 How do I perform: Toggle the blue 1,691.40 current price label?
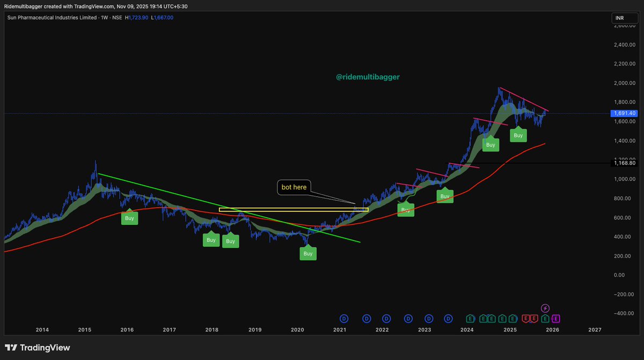pyautogui.click(x=624, y=113)
